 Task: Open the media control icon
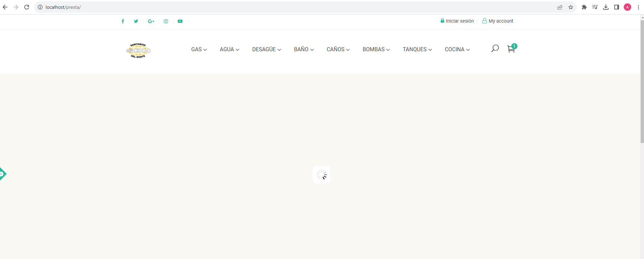tap(595, 7)
